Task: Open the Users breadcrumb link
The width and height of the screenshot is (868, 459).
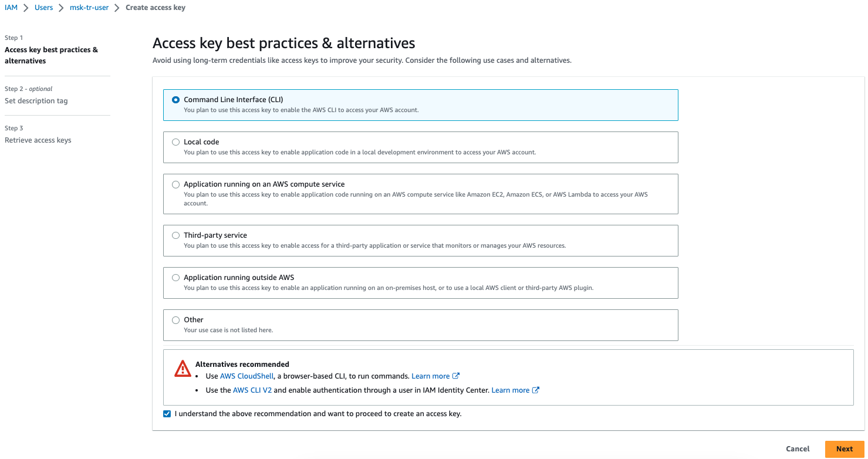Action: (44, 8)
